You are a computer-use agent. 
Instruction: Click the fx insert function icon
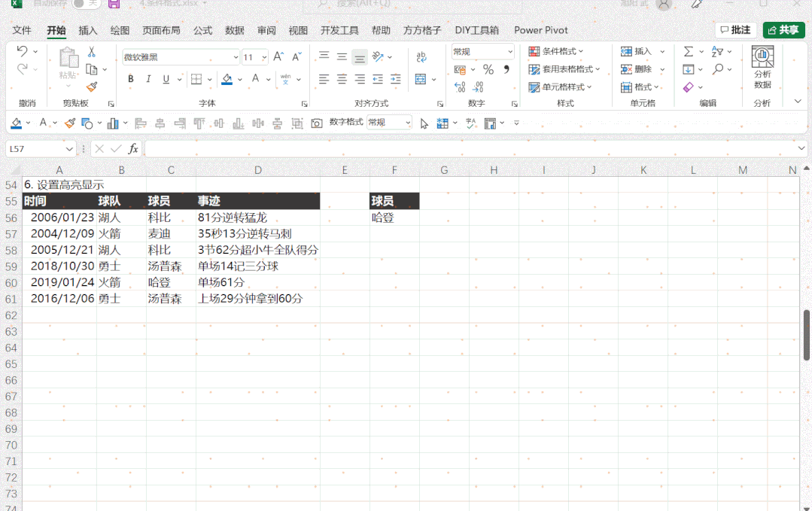pyautogui.click(x=133, y=149)
